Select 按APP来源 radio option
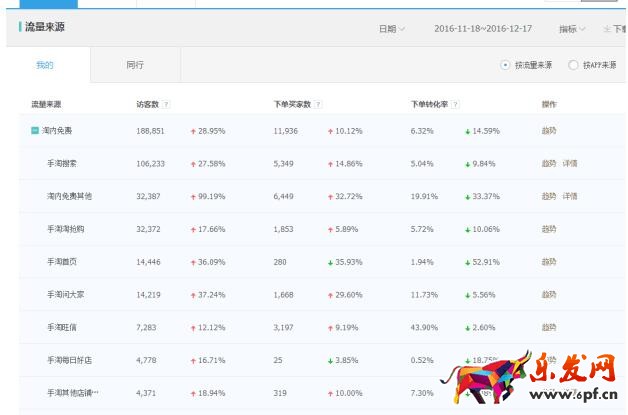The height and width of the screenshot is (415, 628). click(x=573, y=65)
